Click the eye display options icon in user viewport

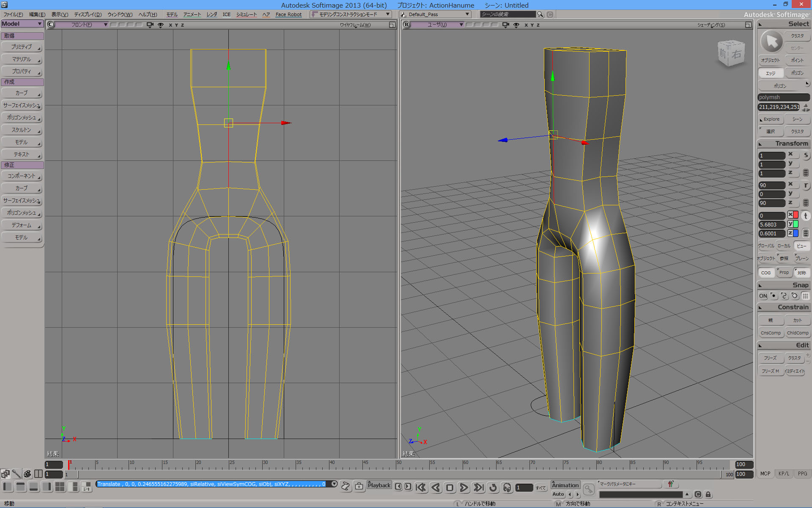516,25
